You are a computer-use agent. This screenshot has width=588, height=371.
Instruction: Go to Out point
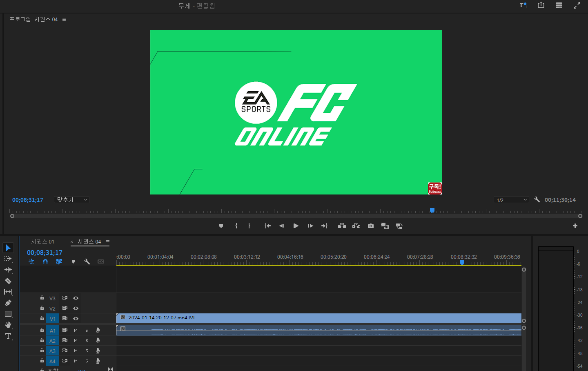point(325,226)
